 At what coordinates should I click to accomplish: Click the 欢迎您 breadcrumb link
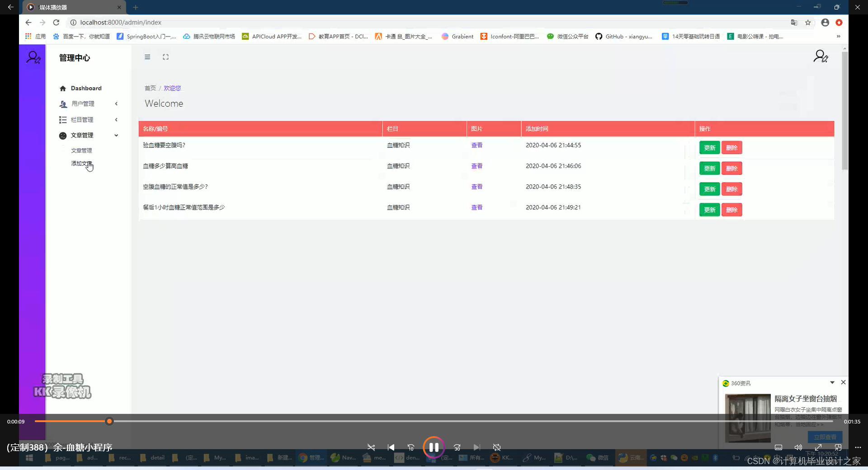[172, 88]
